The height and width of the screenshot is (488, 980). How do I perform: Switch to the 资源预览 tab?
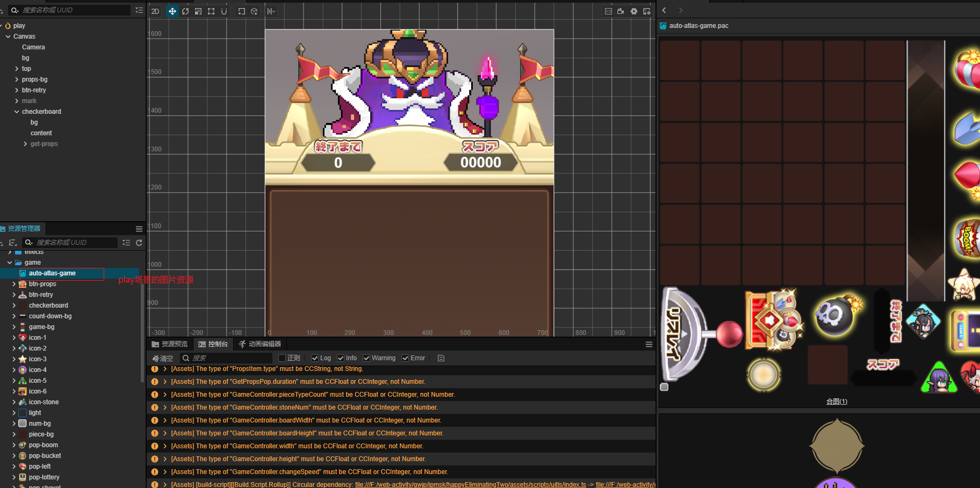pos(170,344)
